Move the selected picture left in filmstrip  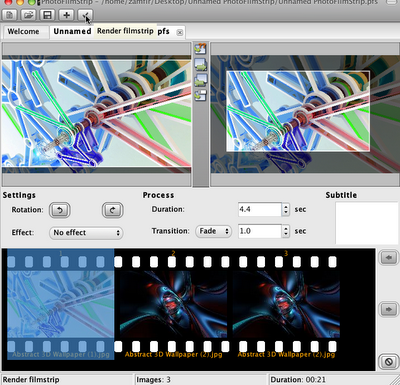pos(389,257)
